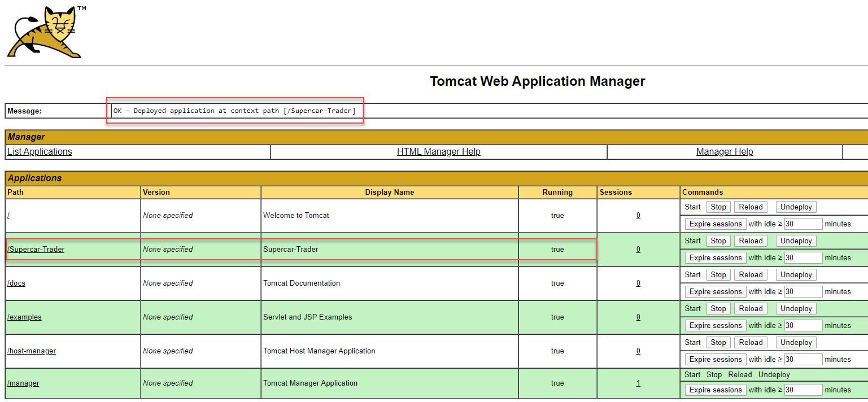Undeploy the Servlet and JSP Examples application
Screen dimensions: 868x402
pyautogui.click(x=796, y=309)
